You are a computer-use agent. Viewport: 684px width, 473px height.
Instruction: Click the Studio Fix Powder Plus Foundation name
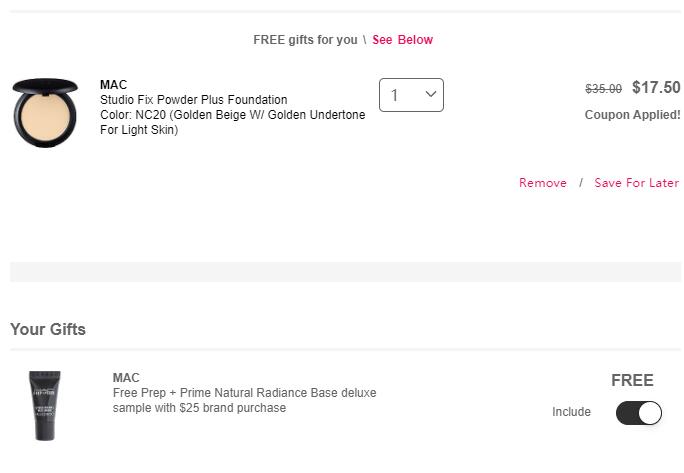tap(193, 100)
